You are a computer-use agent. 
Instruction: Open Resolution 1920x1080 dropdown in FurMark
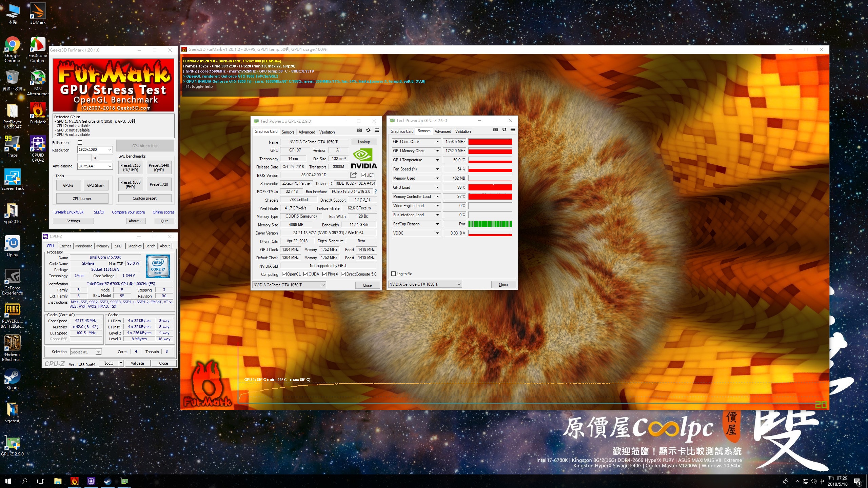[95, 150]
